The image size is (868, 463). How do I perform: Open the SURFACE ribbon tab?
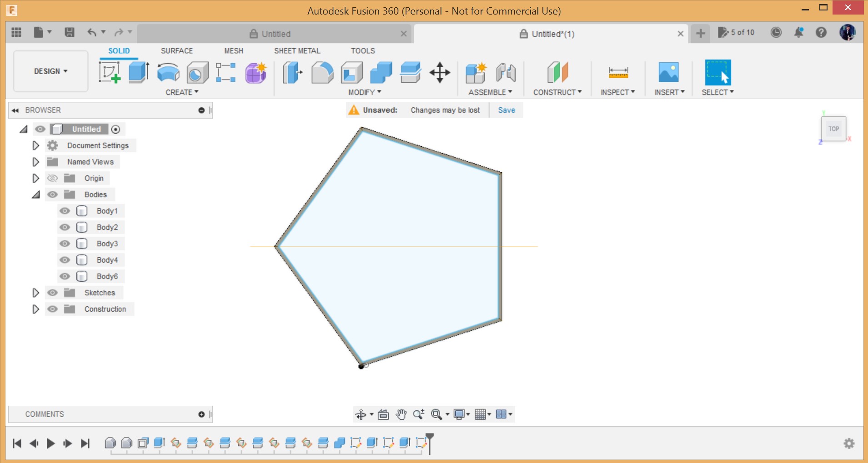pyautogui.click(x=176, y=50)
